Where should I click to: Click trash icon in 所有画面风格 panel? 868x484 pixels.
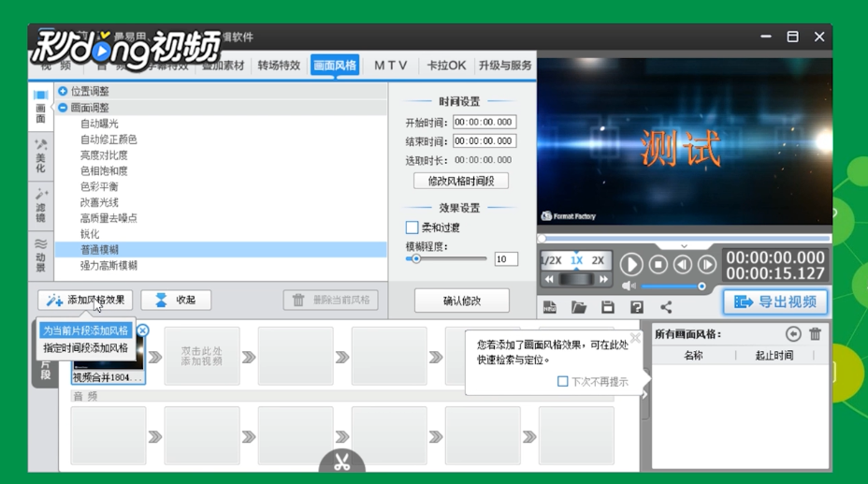click(816, 334)
